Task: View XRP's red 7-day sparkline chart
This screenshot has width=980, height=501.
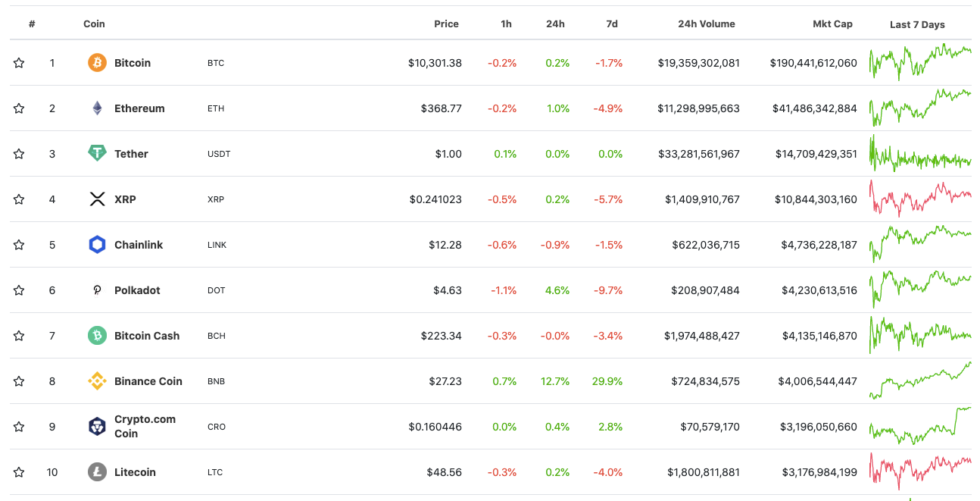Action: (x=920, y=199)
